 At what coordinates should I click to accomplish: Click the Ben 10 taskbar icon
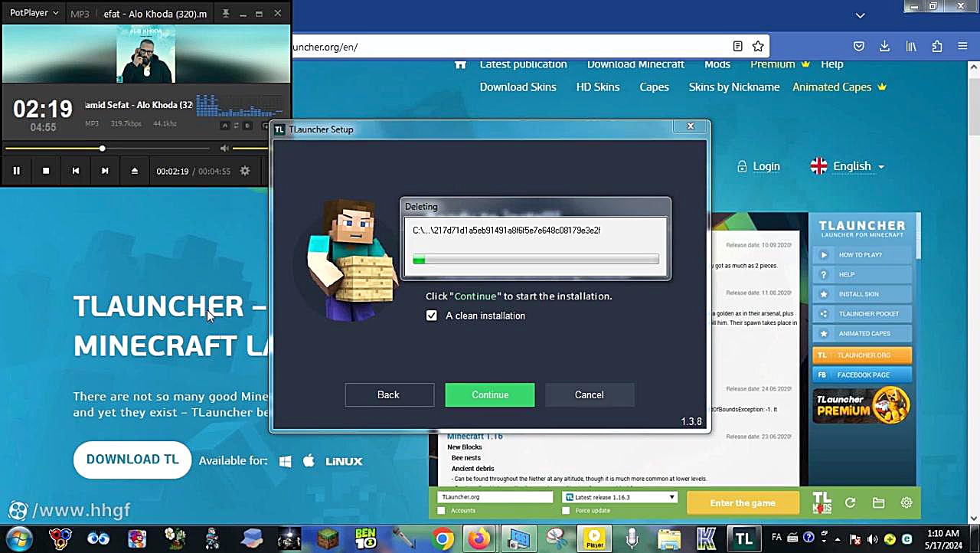(366, 539)
